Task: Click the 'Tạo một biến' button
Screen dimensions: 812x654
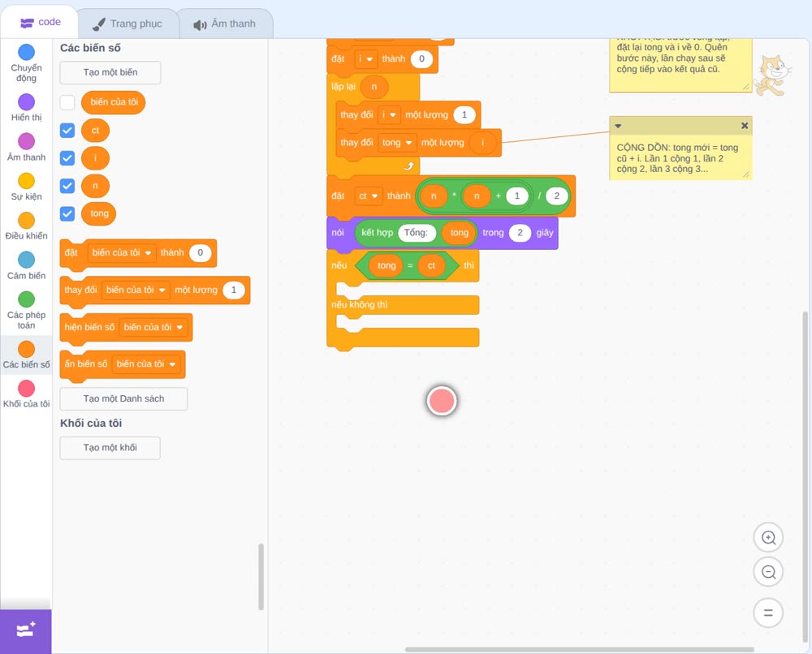Action: tap(110, 72)
